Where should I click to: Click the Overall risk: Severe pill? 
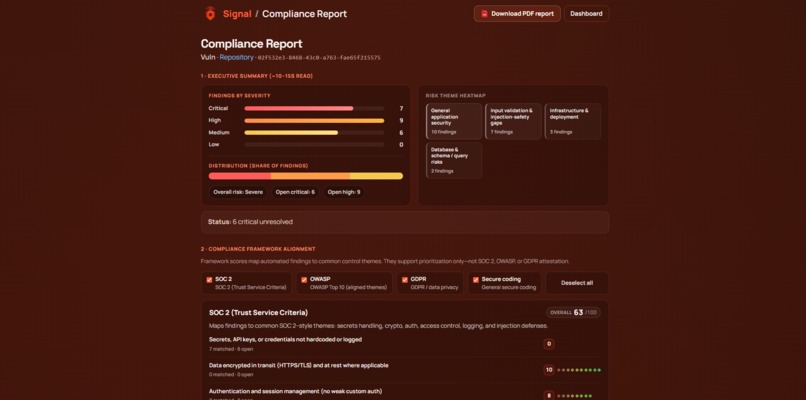(x=238, y=192)
